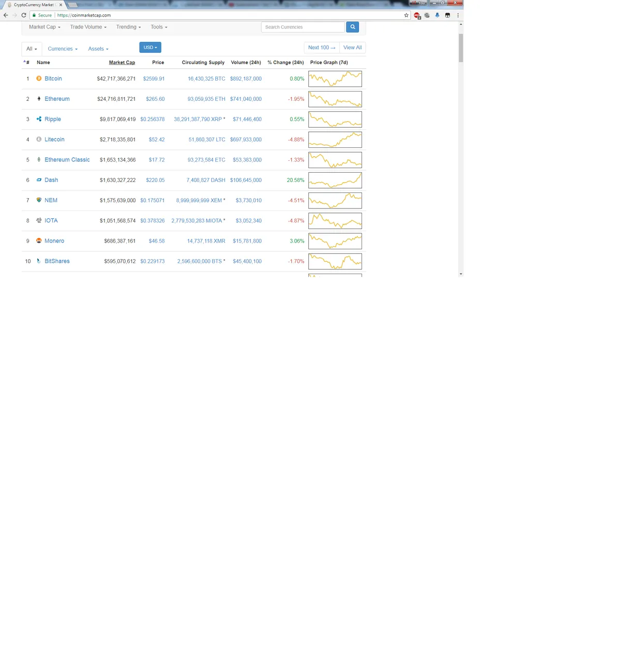644x662 pixels.
Task: Click in the Search Currencies field
Action: coord(303,27)
